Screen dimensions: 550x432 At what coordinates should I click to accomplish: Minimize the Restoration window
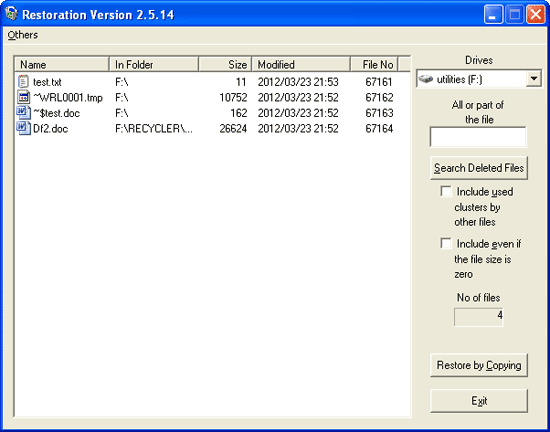click(493, 15)
